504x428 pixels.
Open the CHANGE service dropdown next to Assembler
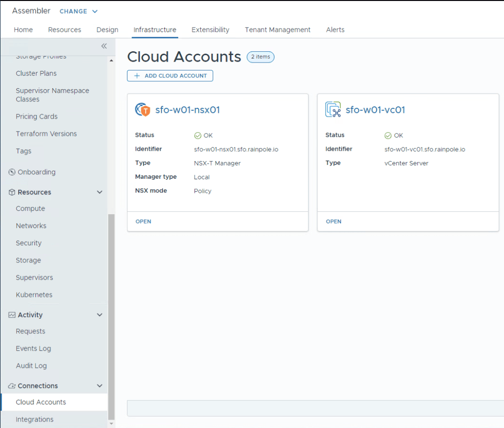point(78,11)
